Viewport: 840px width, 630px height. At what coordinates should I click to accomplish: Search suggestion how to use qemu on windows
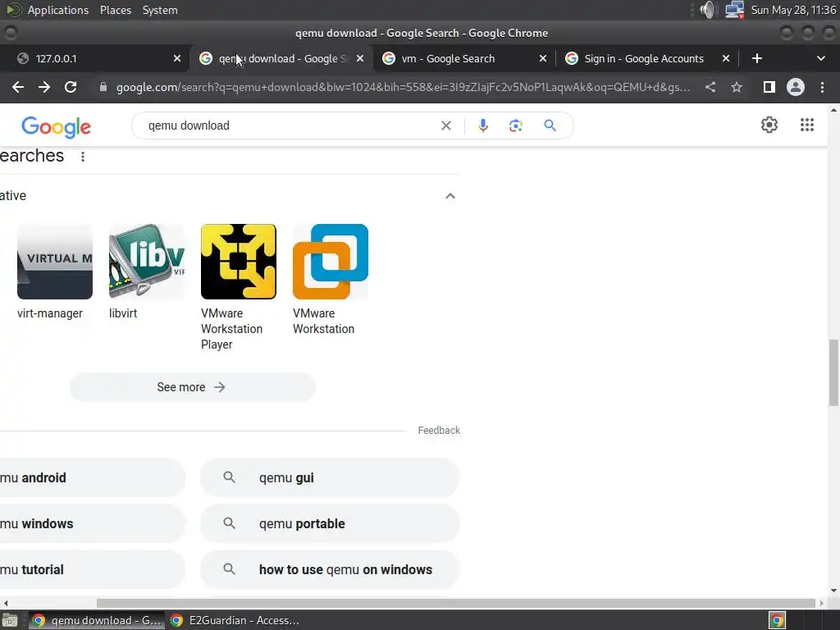click(x=330, y=569)
